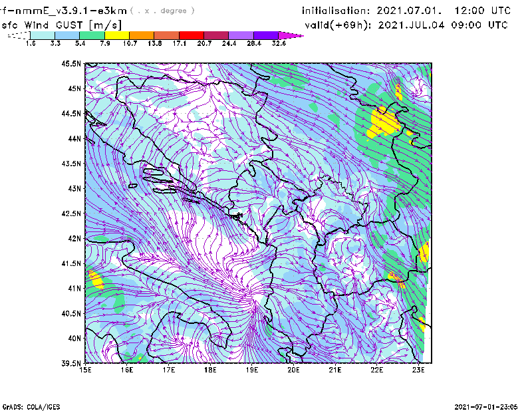Choose the violet 28.4–32.6 legend swatch
532x411 pixels.
pyautogui.click(x=266, y=35)
